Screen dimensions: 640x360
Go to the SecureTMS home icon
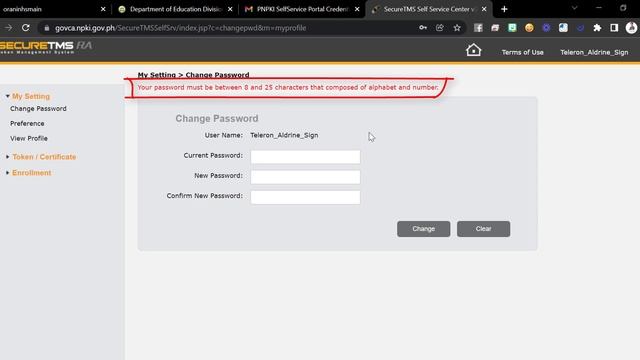coord(473,50)
